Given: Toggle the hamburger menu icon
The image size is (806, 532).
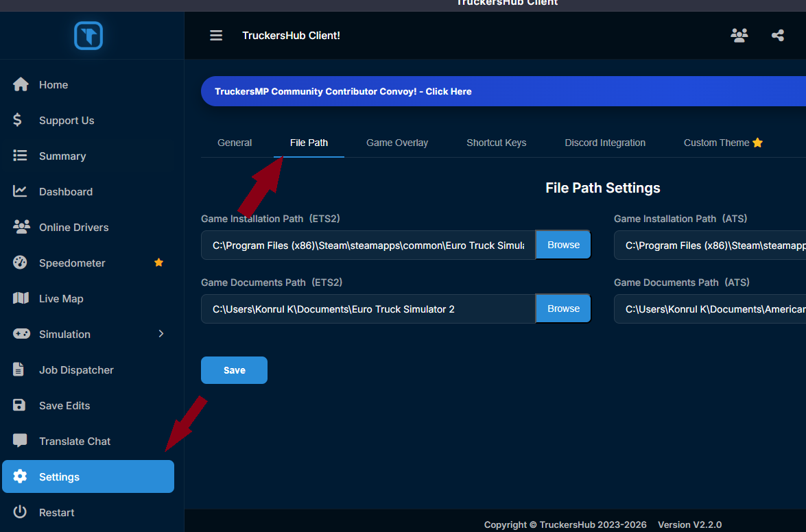Looking at the screenshot, I should [x=216, y=36].
